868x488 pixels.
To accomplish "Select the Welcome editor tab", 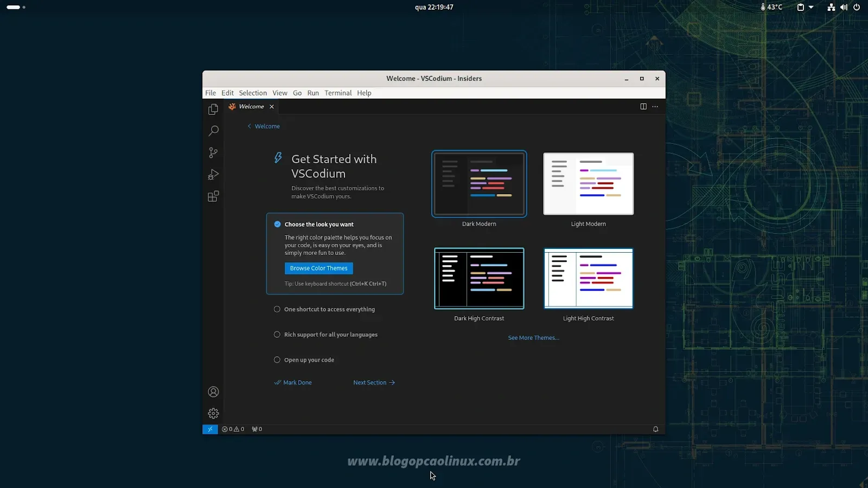I will click(252, 106).
